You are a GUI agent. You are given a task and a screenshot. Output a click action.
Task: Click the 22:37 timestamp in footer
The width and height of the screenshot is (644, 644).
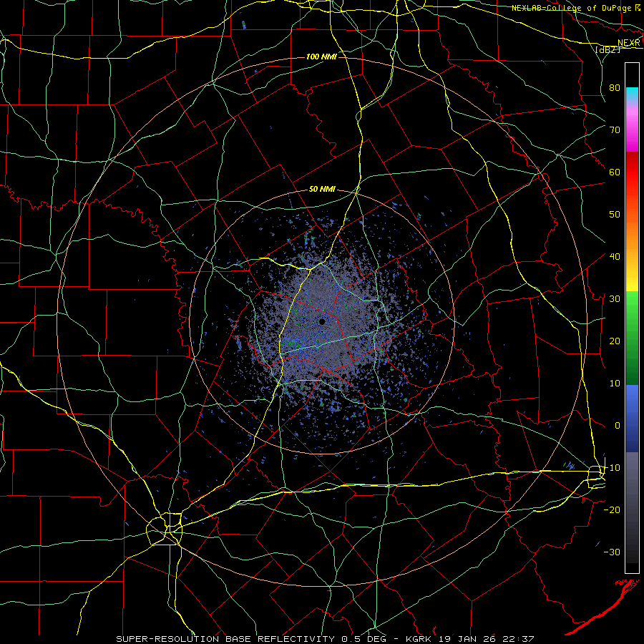pyautogui.click(x=519, y=639)
